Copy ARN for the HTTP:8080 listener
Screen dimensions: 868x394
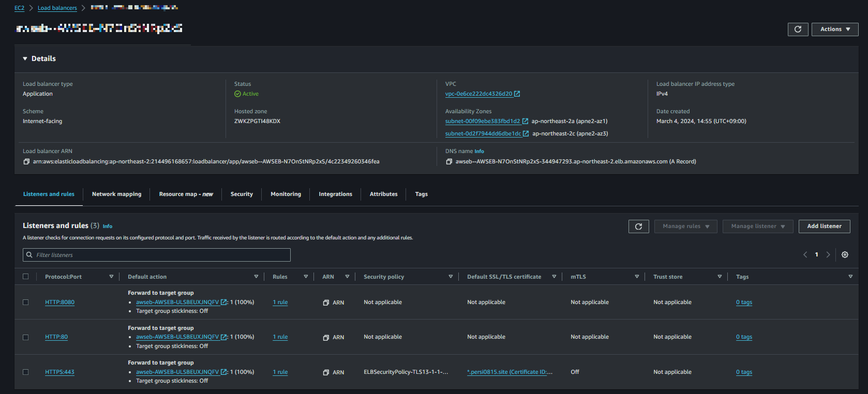326,303
